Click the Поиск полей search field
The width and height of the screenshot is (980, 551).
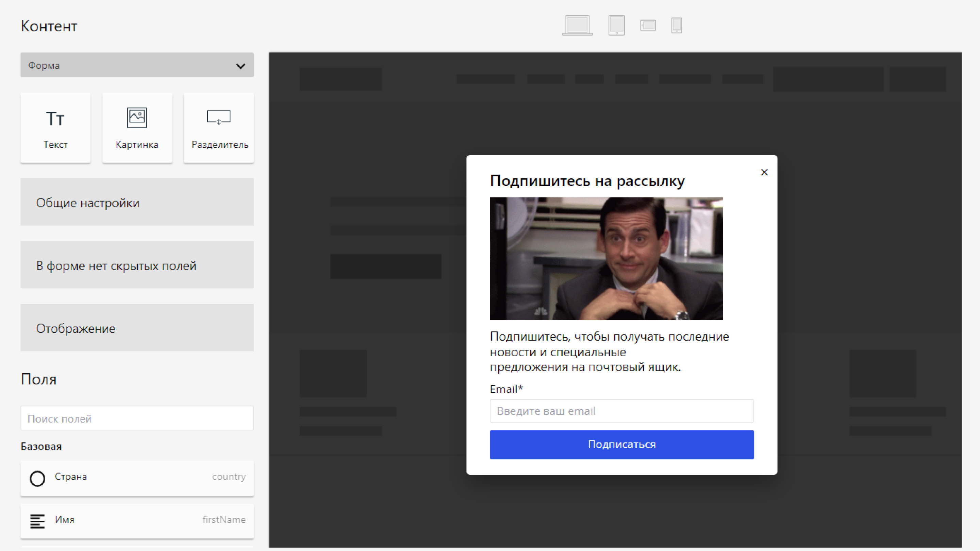pyautogui.click(x=137, y=418)
